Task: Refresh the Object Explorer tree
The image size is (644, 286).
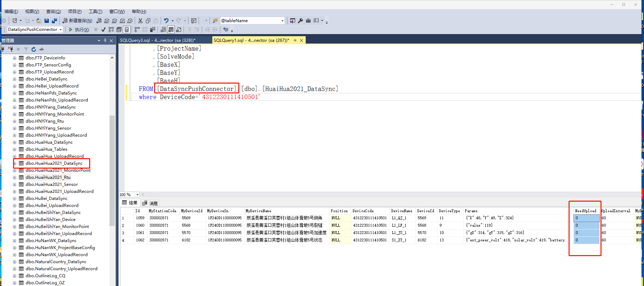Action: point(34,50)
